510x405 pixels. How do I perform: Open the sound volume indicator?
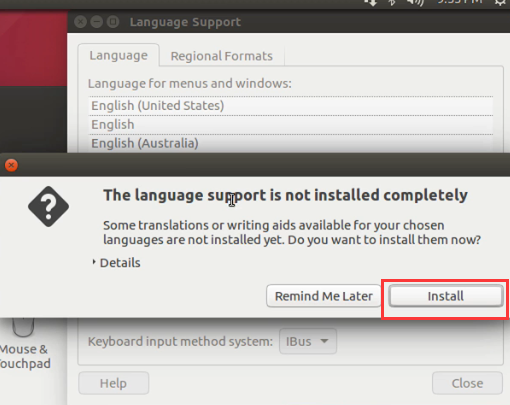pos(415,3)
